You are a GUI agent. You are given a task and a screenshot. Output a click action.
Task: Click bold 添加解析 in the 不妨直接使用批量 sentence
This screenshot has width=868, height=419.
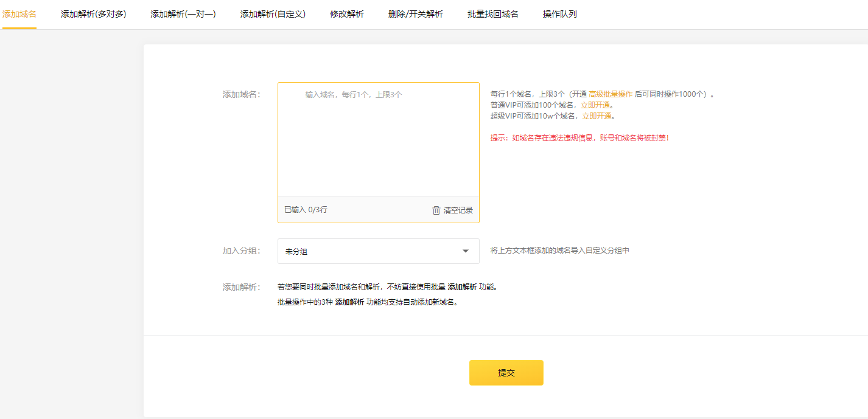click(462, 287)
